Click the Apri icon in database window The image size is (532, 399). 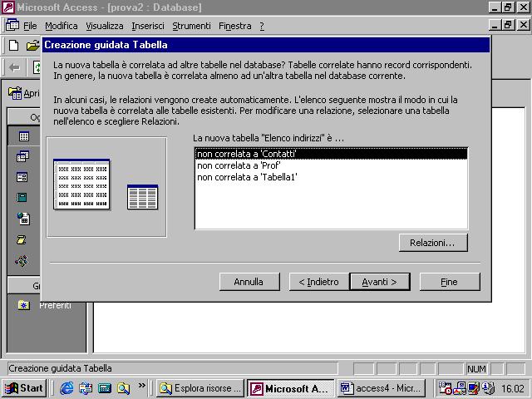pos(15,93)
